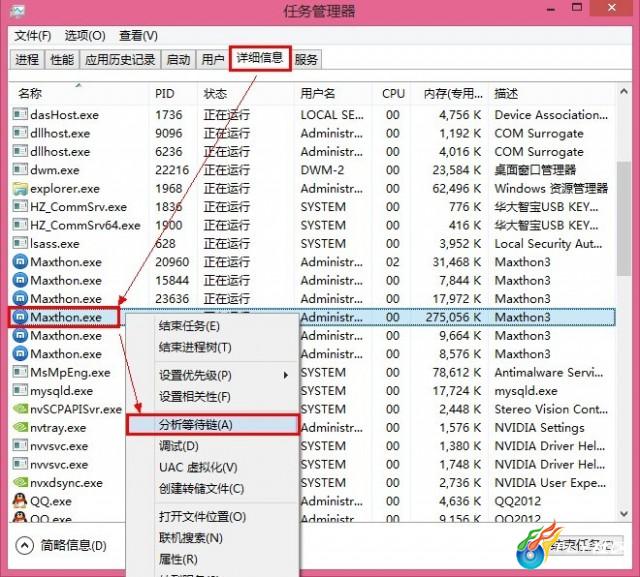Viewport: 640px width, 577px height.
Task: Switch to the 服务 tab
Action: click(x=306, y=60)
